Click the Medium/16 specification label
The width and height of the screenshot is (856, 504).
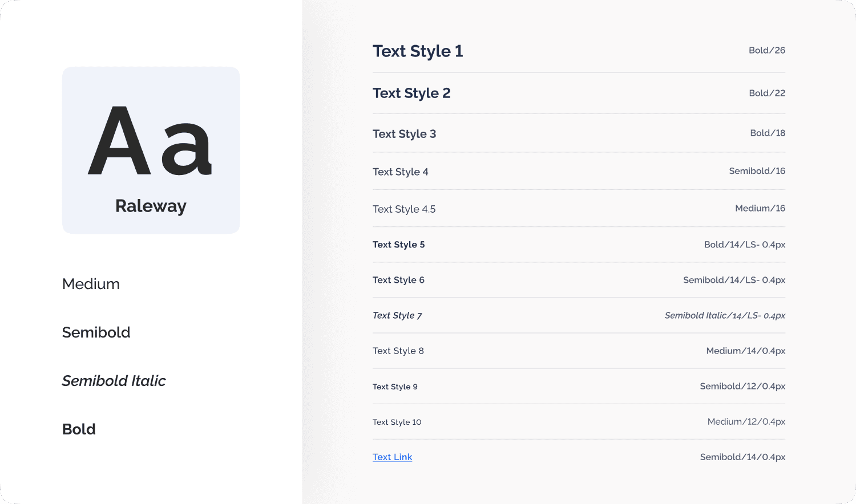tap(760, 208)
